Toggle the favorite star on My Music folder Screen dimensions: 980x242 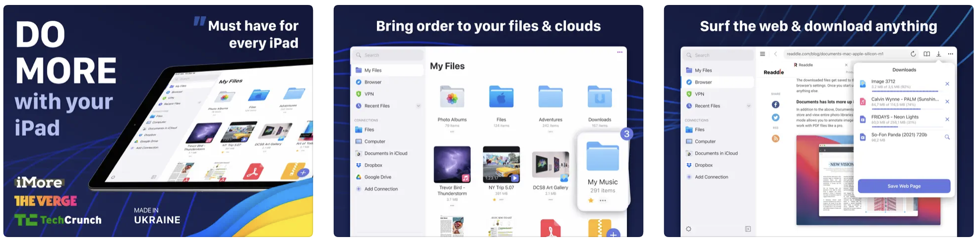[591, 200]
